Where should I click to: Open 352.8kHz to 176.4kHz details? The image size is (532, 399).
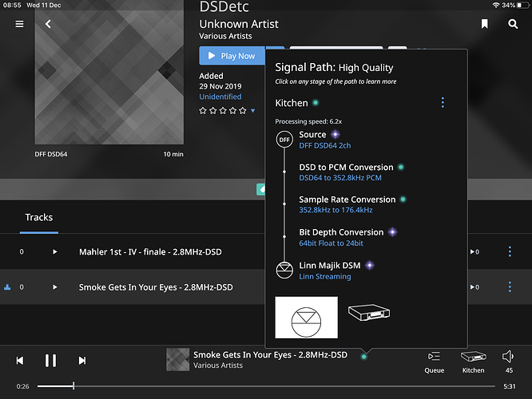pyautogui.click(x=335, y=210)
